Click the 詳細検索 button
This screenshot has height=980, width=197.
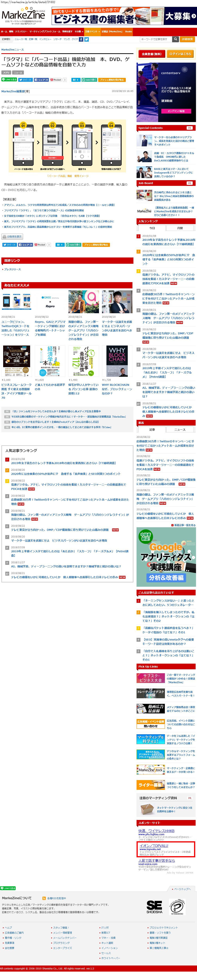click(187, 39)
